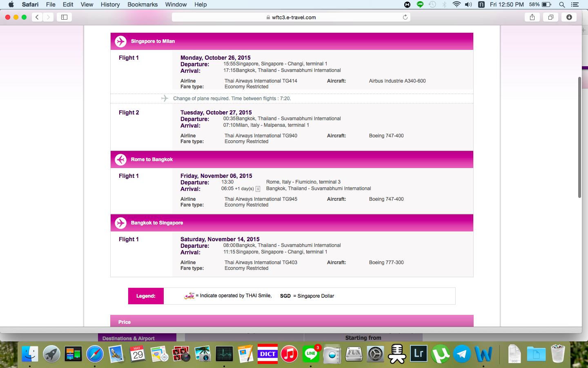Open Launchpad from the Dock
The width and height of the screenshot is (588, 368).
coord(51,354)
